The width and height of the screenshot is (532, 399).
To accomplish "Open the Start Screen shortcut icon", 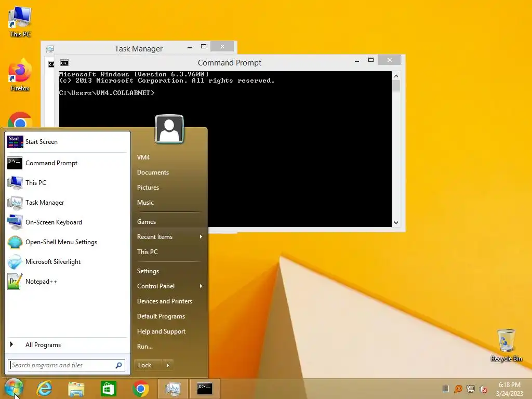I will [15, 142].
